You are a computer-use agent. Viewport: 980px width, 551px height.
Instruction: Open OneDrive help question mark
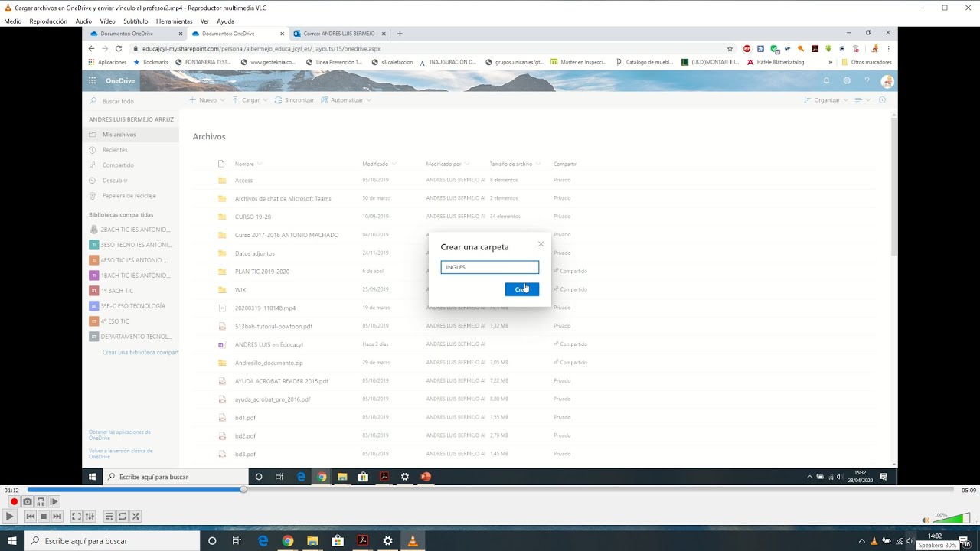click(x=867, y=80)
